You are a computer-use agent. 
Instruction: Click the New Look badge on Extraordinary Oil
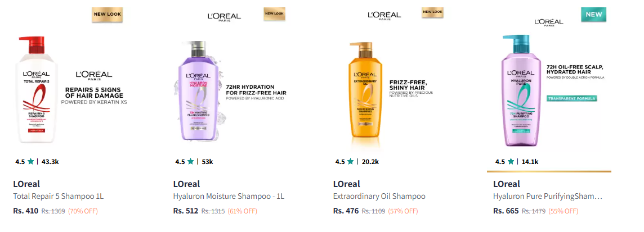coord(432,12)
